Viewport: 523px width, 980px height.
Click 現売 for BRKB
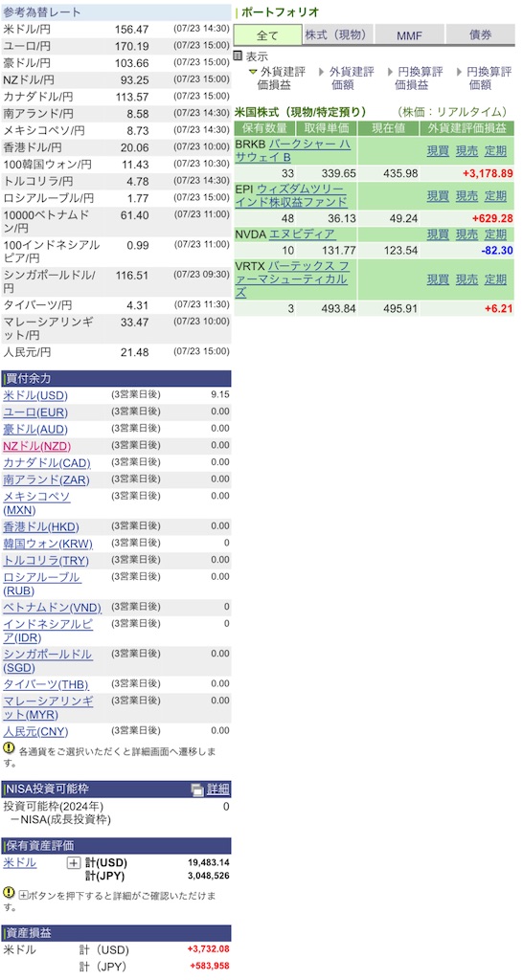tap(466, 150)
